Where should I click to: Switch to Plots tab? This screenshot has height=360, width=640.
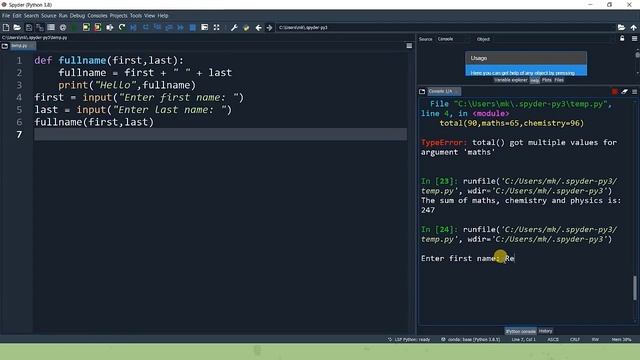pos(547,80)
